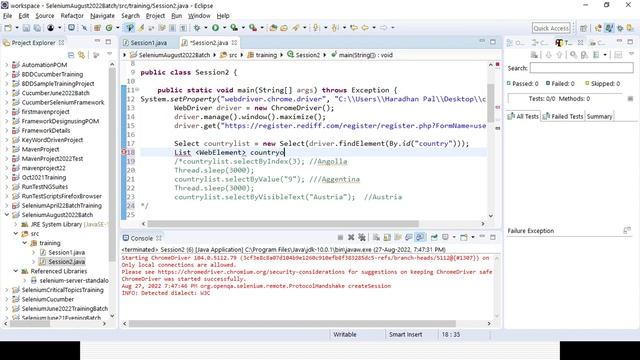Expand JRE System Library node

16,224
